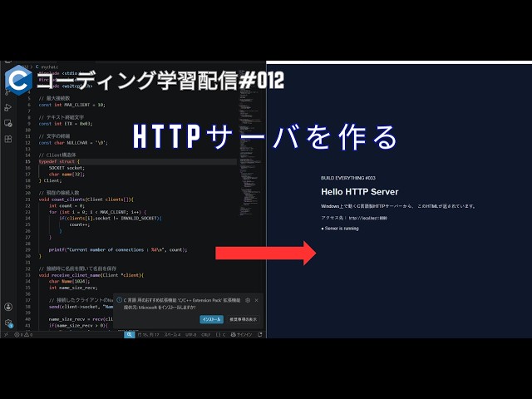Click the line and column status entry
The image size is (532, 399).
[148, 334]
